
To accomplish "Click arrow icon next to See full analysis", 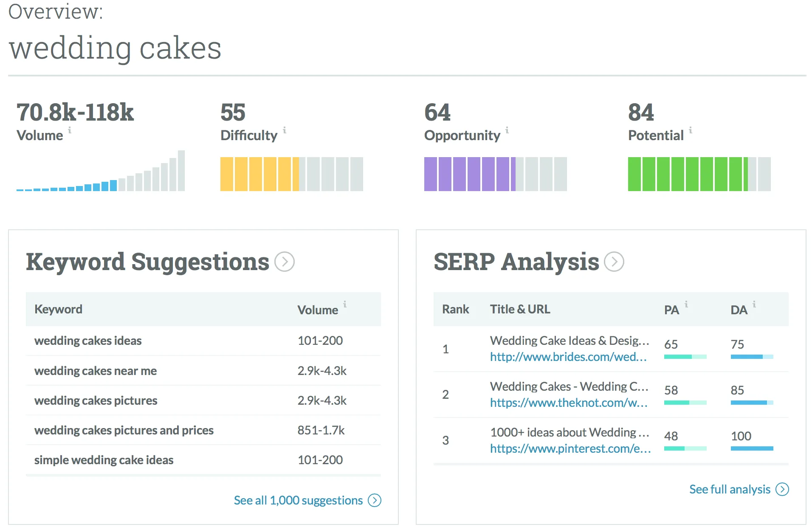I will pyautogui.click(x=782, y=489).
